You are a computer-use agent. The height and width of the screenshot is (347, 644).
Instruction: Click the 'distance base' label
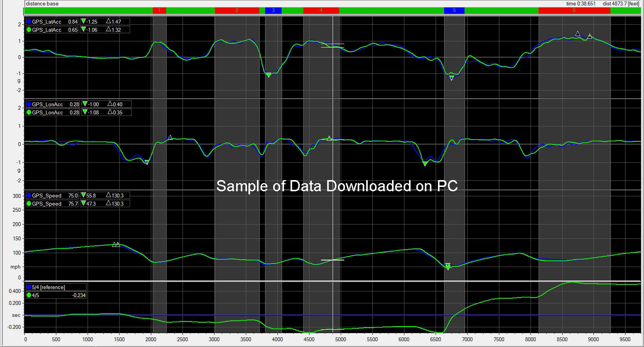[42, 3]
